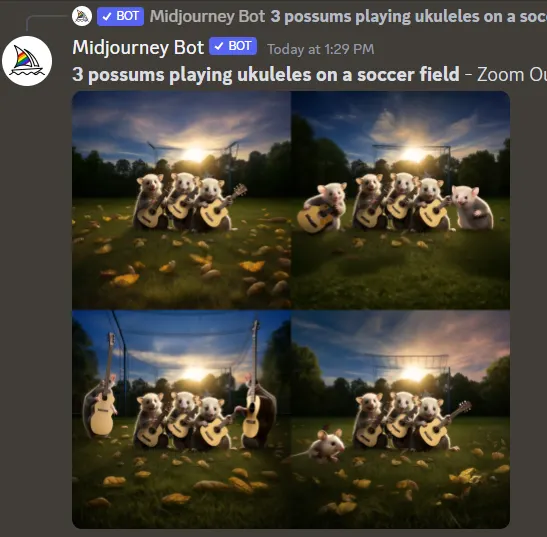
Task: Click the BOT badge in reply preview
Action: (x=120, y=16)
